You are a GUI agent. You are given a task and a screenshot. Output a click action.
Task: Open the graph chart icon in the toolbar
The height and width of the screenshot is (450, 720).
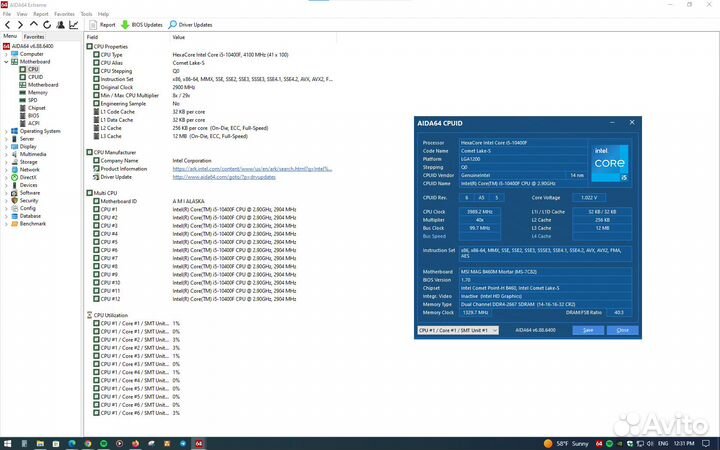pos(73,25)
